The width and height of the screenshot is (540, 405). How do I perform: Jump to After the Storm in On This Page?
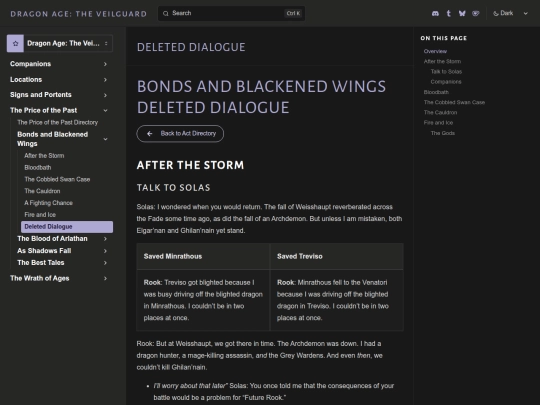442,61
